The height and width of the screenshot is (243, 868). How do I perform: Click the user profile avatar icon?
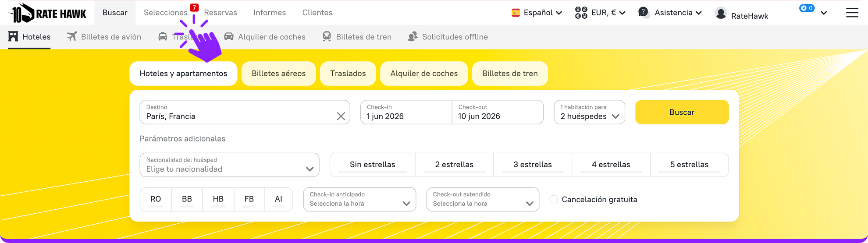click(x=721, y=13)
